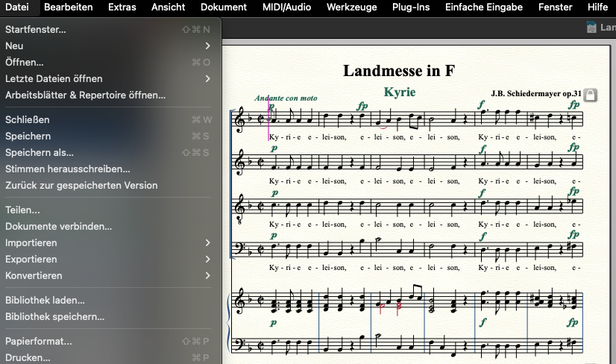This screenshot has height=364, width=616.
Task: Open Papierformat... dialog entry
Action: click(108, 341)
